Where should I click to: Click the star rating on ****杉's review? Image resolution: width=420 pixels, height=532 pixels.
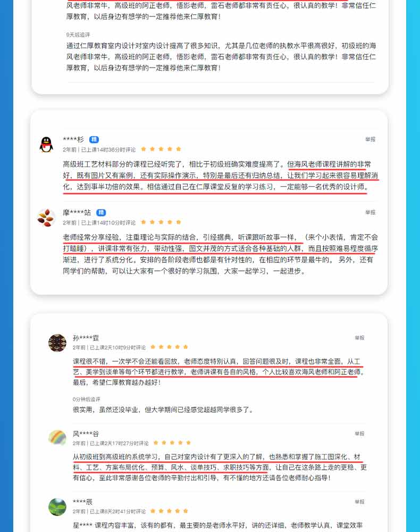(161, 149)
